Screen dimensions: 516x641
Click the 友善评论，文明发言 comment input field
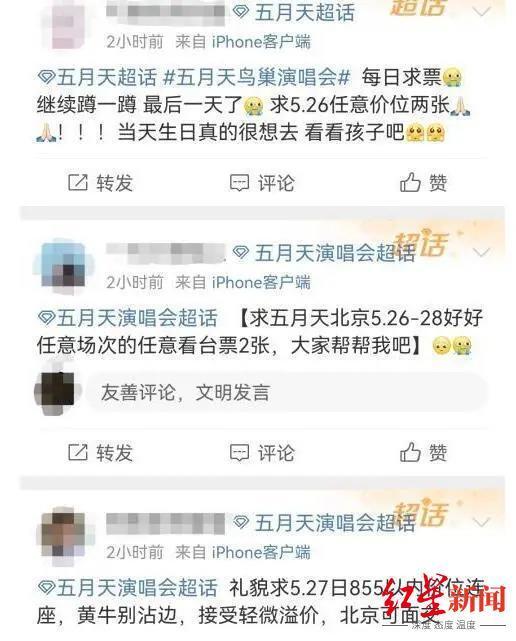click(x=287, y=392)
